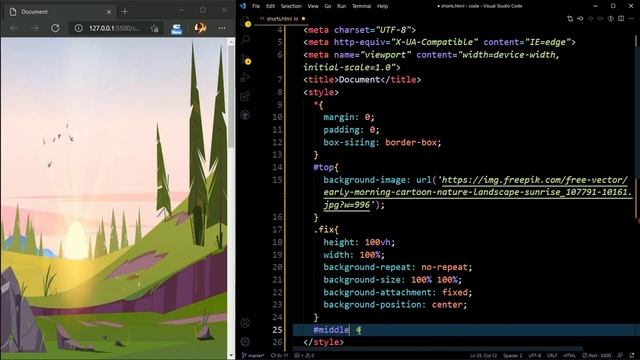Click the browser scrollbar up arrow
This screenshot has width=640, height=360.
point(231,42)
